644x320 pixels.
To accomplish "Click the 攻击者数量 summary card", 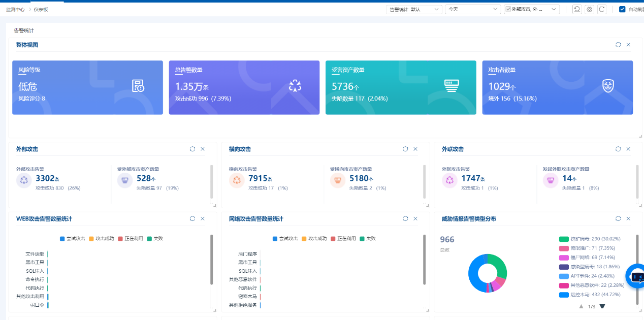I will [557, 87].
